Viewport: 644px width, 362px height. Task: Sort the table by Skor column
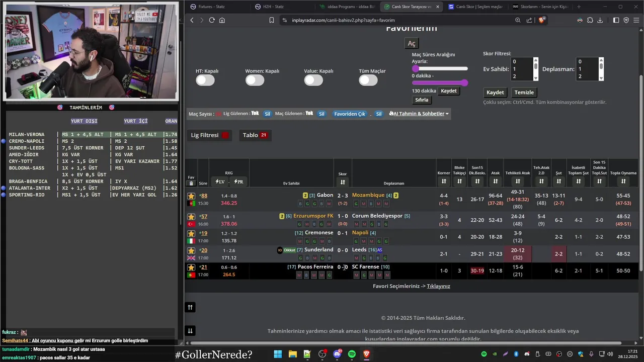click(x=343, y=182)
